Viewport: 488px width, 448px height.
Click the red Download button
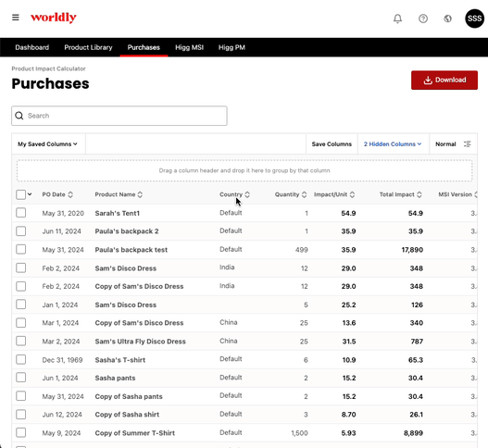tap(444, 80)
